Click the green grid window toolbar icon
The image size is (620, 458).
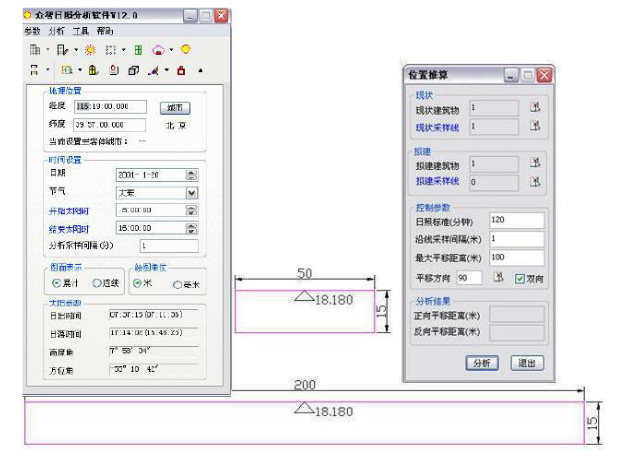[138, 49]
